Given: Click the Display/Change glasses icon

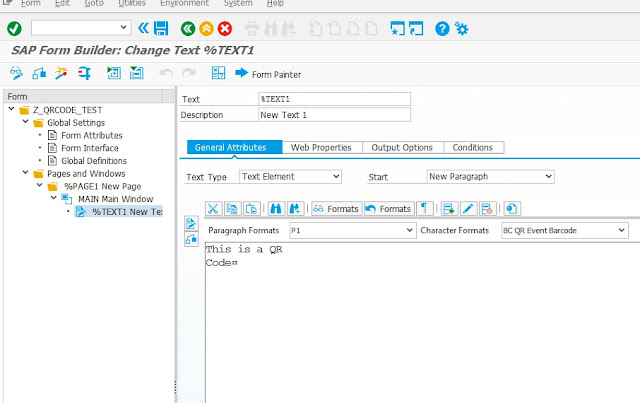Looking at the screenshot, I should click(16, 73).
